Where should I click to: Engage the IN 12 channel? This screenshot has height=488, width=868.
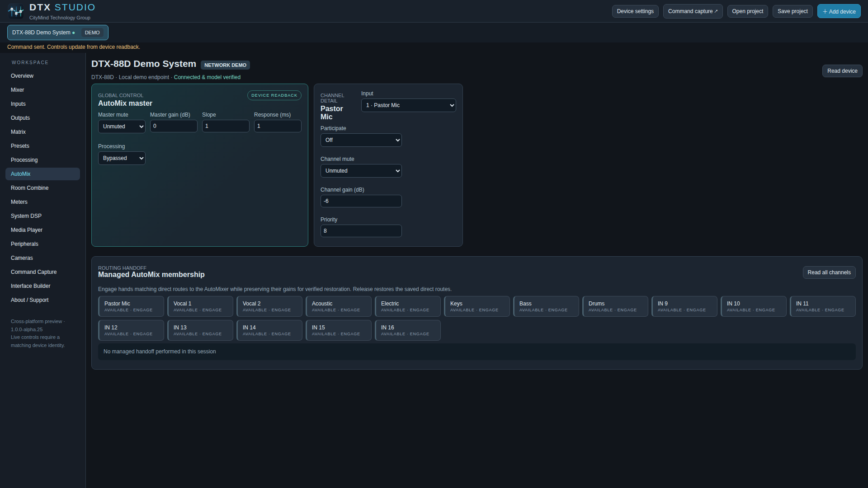(131, 330)
